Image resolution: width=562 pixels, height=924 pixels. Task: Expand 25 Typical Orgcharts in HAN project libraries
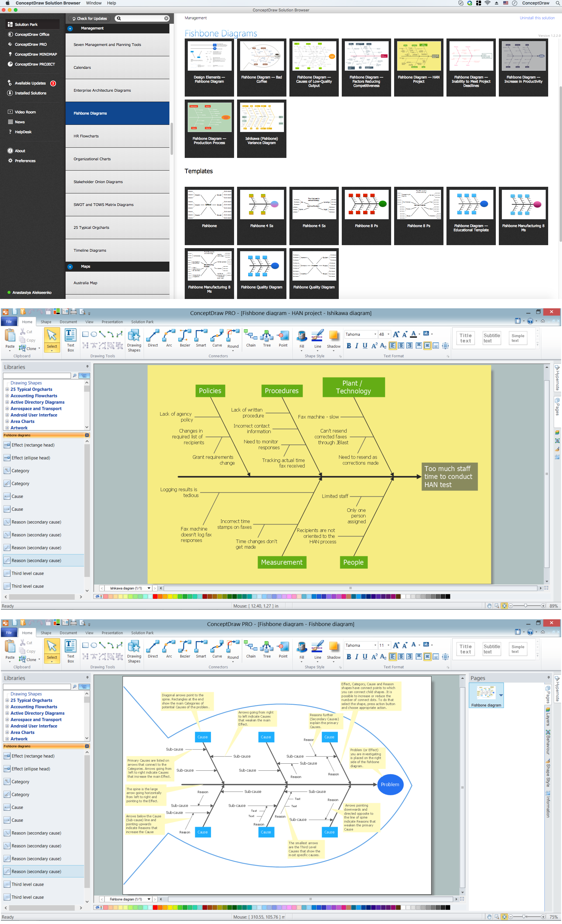click(7, 389)
